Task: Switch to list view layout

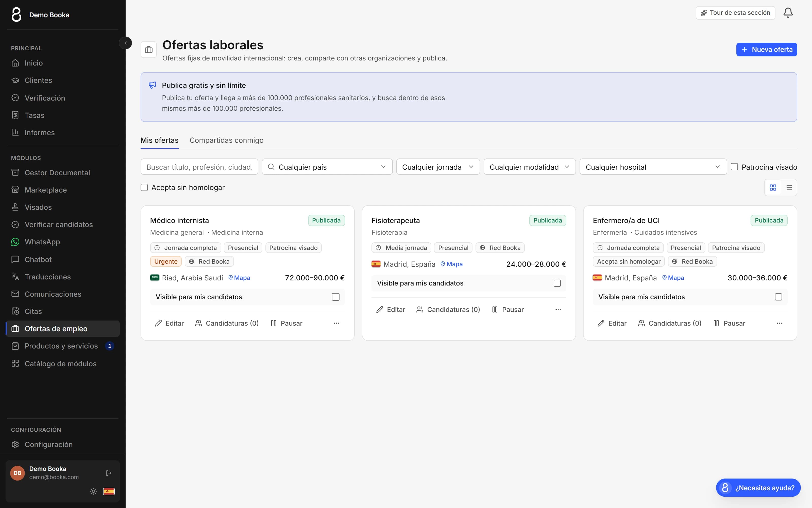Action: click(788, 187)
